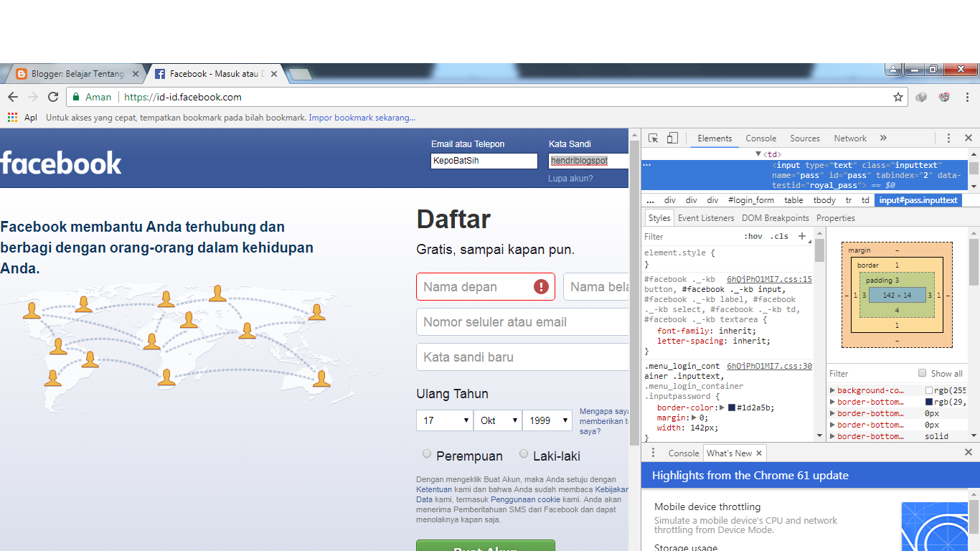Open the Event Listeners tab
The height and width of the screenshot is (551, 980).
[x=706, y=217]
